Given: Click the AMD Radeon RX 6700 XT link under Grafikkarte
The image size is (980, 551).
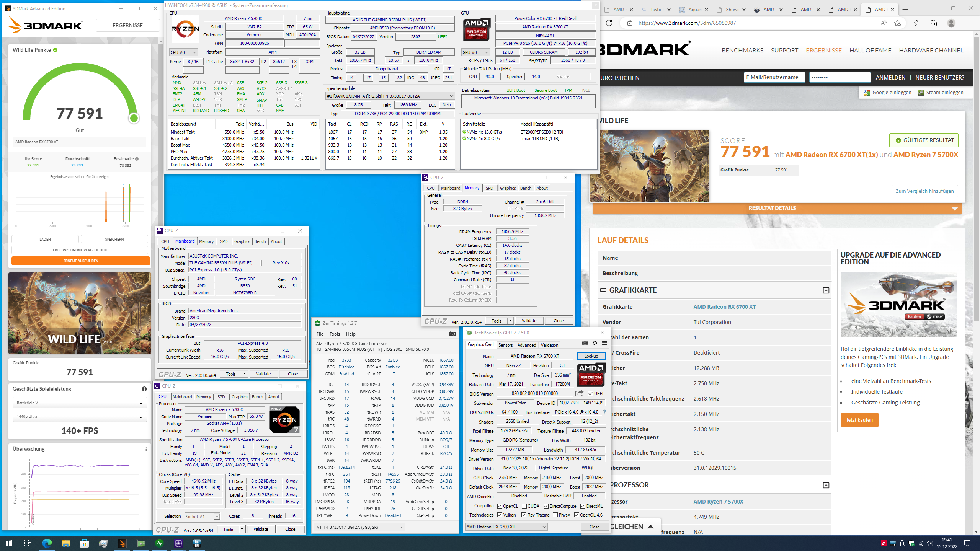Looking at the screenshot, I should pos(725,307).
